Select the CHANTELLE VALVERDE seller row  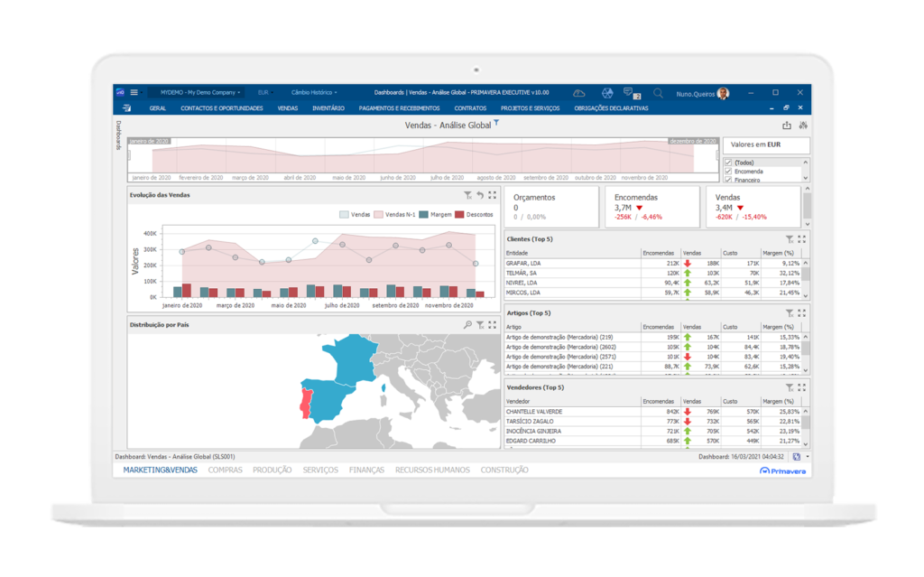[x=653, y=412]
